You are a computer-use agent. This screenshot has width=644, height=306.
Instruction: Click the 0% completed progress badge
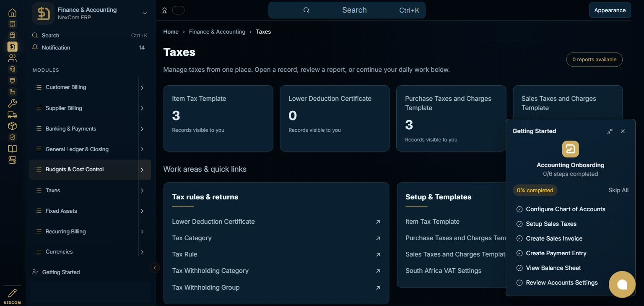[535, 190]
